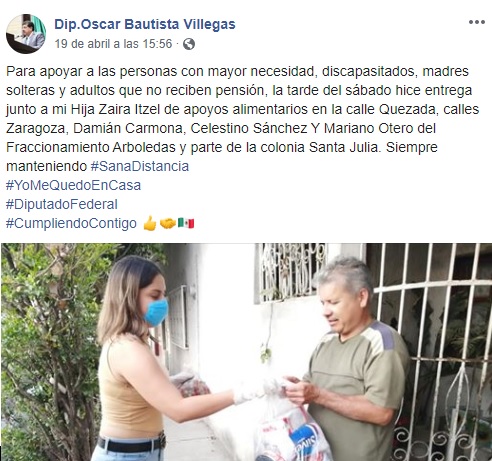Click the handshake emoji
The image size is (492, 461).
tap(168, 223)
